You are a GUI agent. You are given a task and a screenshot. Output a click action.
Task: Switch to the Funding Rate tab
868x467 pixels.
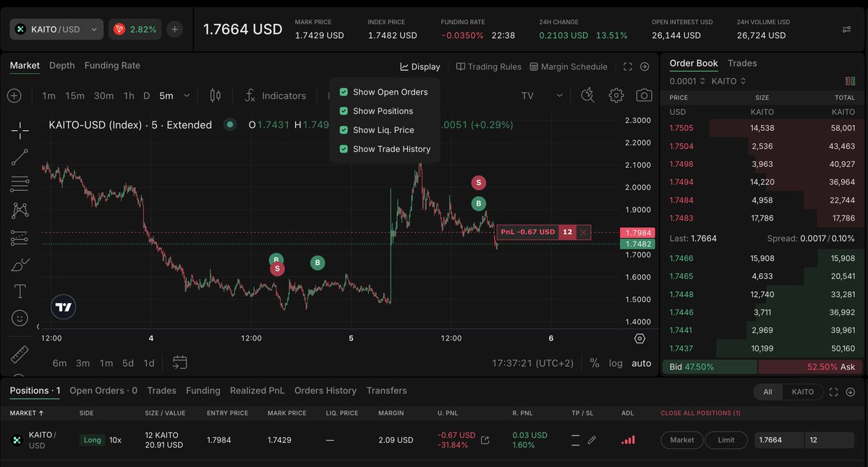tap(112, 65)
